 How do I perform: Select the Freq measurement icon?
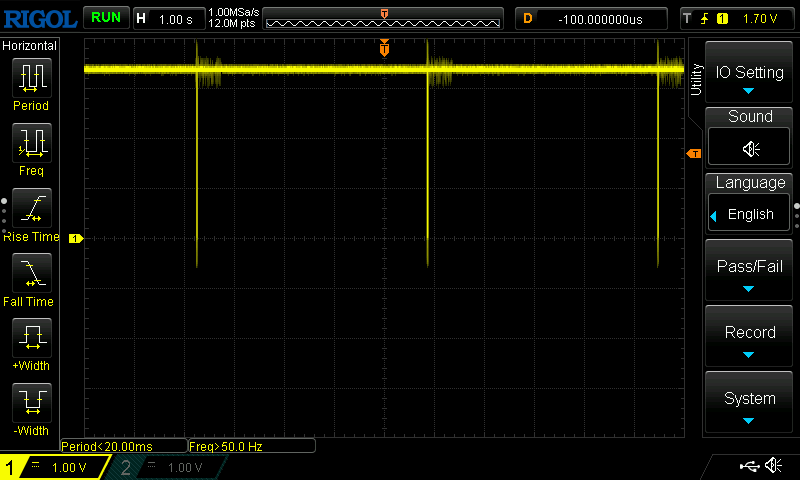[32, 142]
